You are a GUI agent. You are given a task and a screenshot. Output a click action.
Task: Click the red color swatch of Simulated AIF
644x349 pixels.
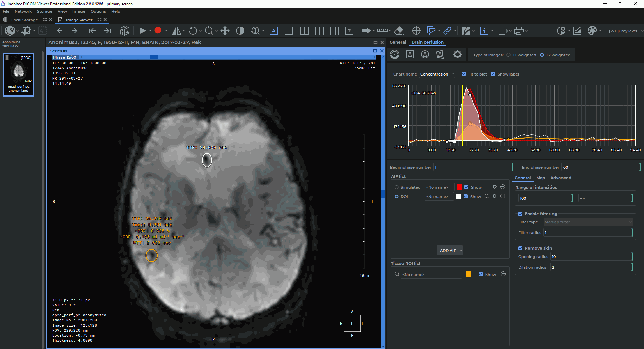(x=459, y=187)
